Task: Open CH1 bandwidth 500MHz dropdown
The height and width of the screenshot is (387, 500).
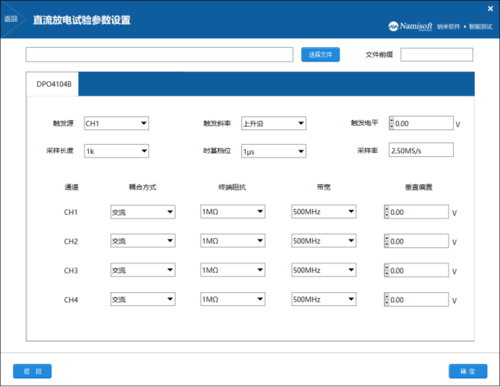Action: (324, 212)
